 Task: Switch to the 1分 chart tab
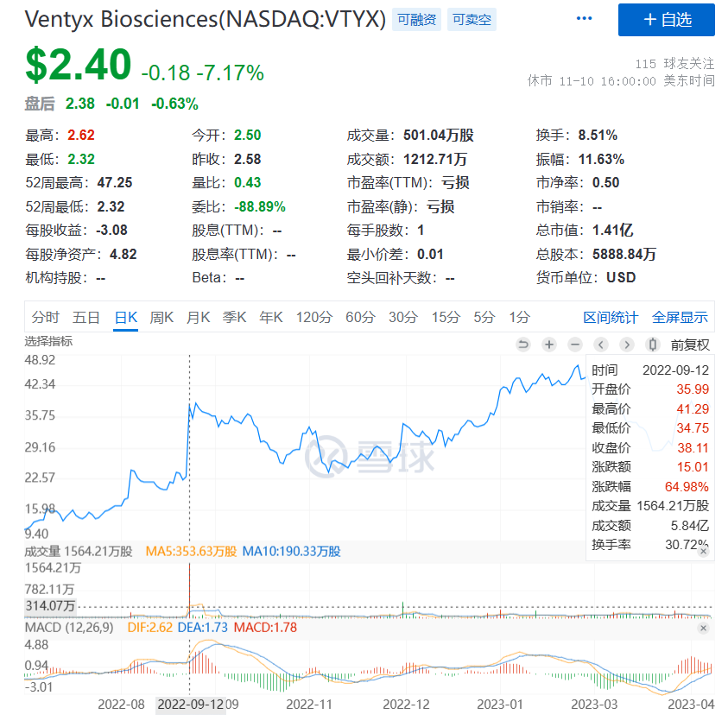(519, 317)
